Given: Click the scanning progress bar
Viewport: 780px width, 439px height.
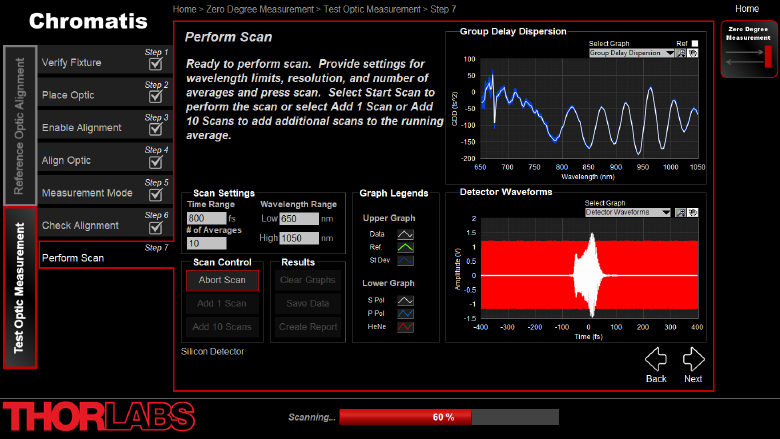Looking at the screenshot, I should click(449, 417).
